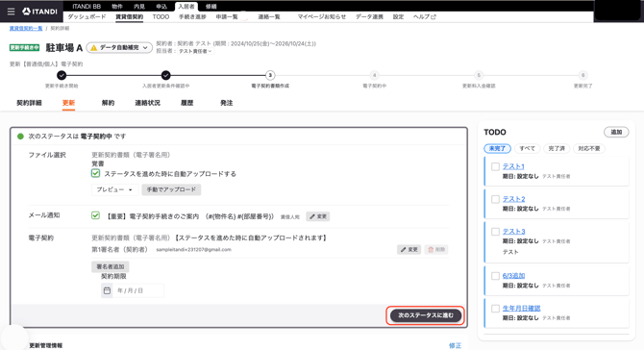The image size is (644, 350).
Task: Check the テスト2 TODO checkbox
Action: coord(495,199)
